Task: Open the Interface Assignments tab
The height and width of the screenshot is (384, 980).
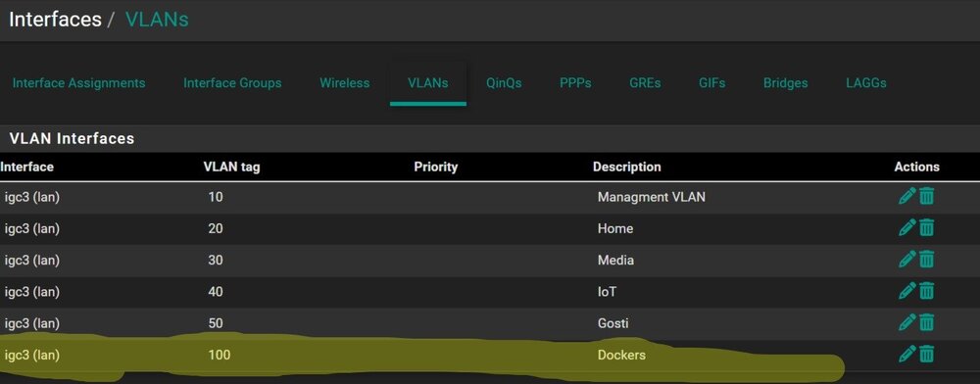Action: pyautogui.click(x=78, y=83)
